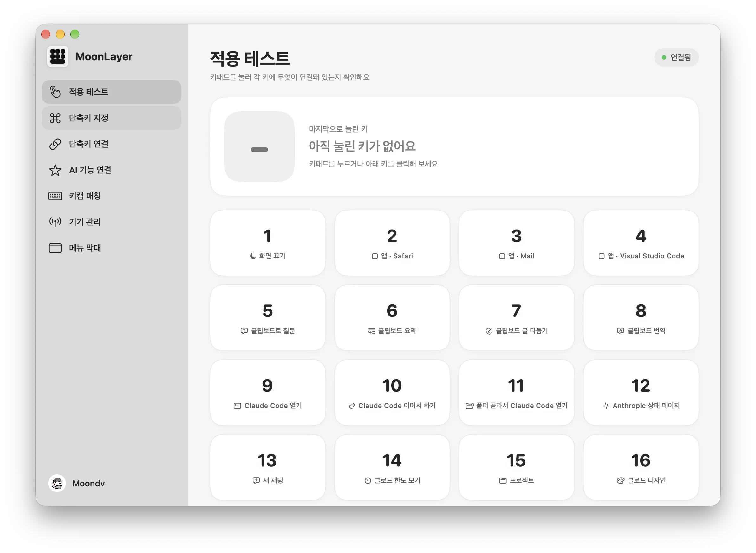Click the Moondv account name
The width and height of the screenshot is (756, 553).
click(88, 483)
